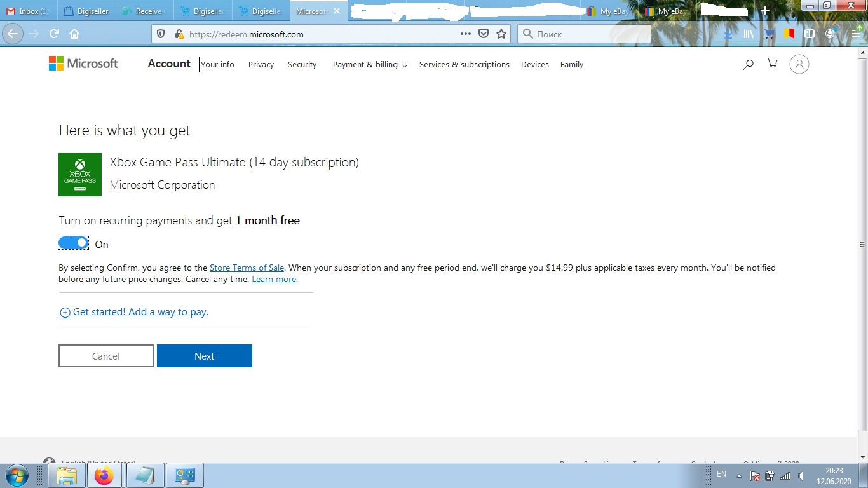Show site security info via padlock icon
The width and height of the screenshot is (868, 488).
click(x=179, y=34)
